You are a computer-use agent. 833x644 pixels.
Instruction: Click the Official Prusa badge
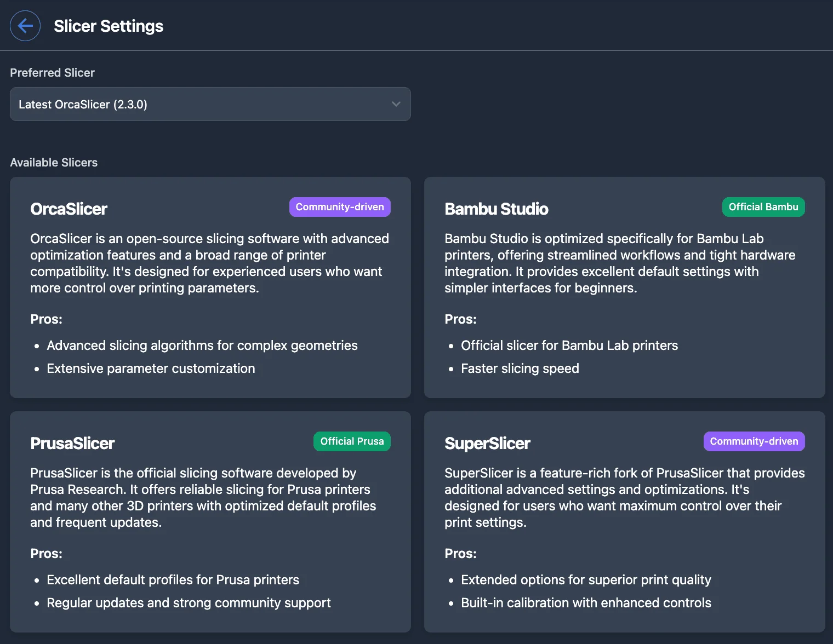point(351,441)
